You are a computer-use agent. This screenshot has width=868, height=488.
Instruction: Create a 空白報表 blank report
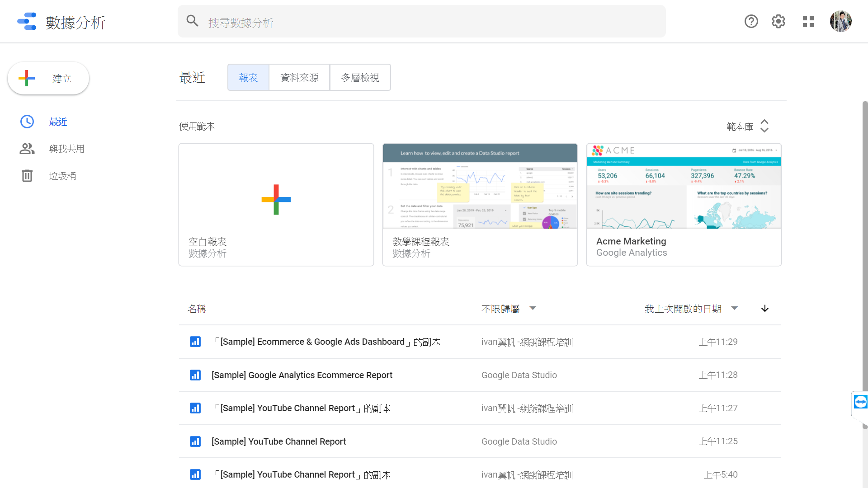[276, 205]
